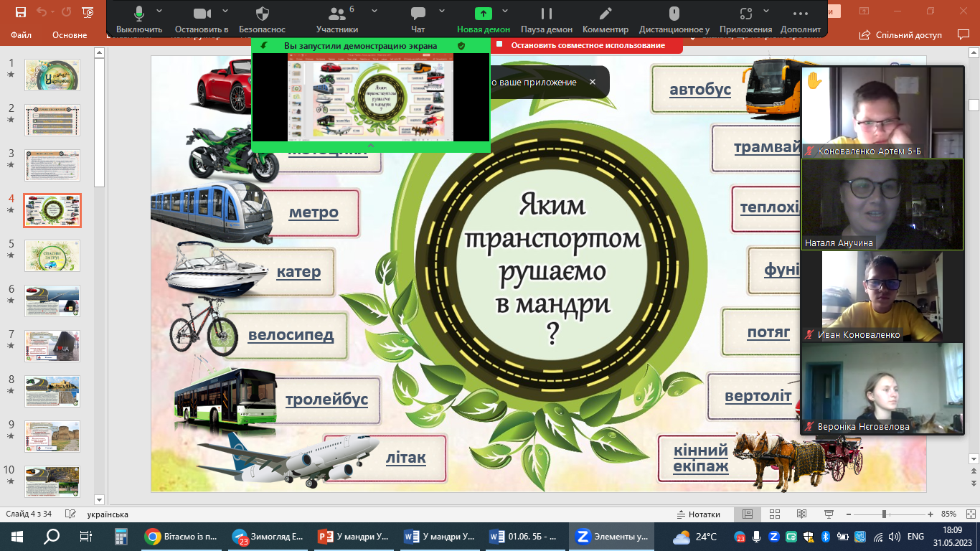980x551 pixels.
Task: Follow the катер link on slide
Action: pyautogui.click(x=298, y=273)
